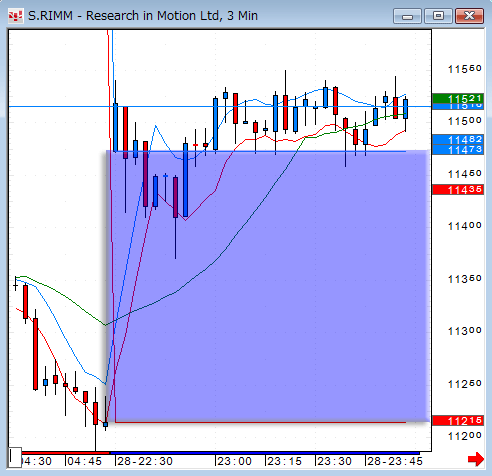The width and height of the screenshot is (492, 476).
Task: Select the blue 11482 price label
Action: tap(458, 139)
